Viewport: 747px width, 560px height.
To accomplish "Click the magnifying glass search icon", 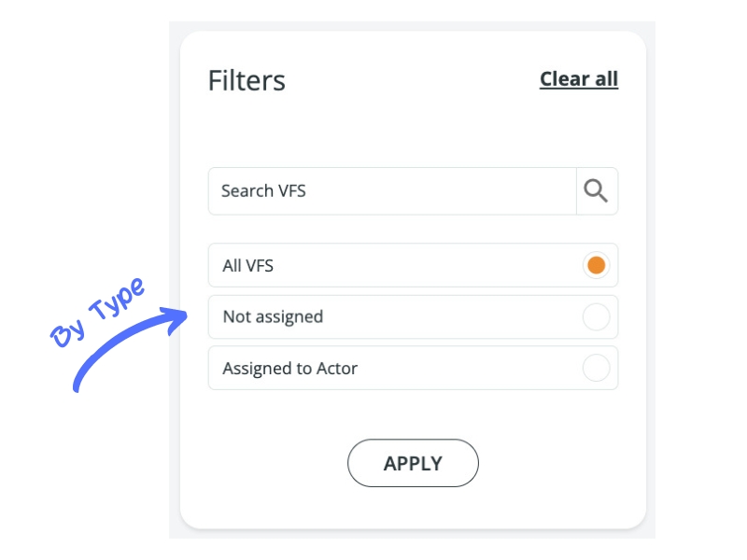I will click(x=596, y=191).
